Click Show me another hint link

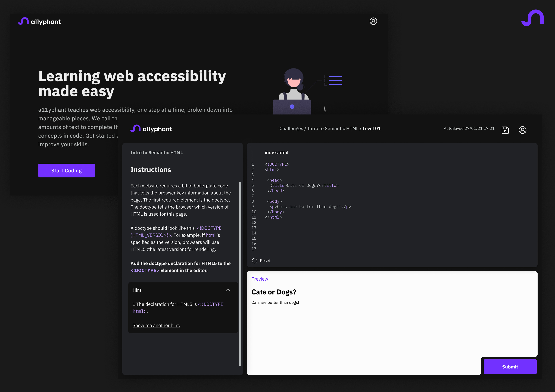[156, 325]
